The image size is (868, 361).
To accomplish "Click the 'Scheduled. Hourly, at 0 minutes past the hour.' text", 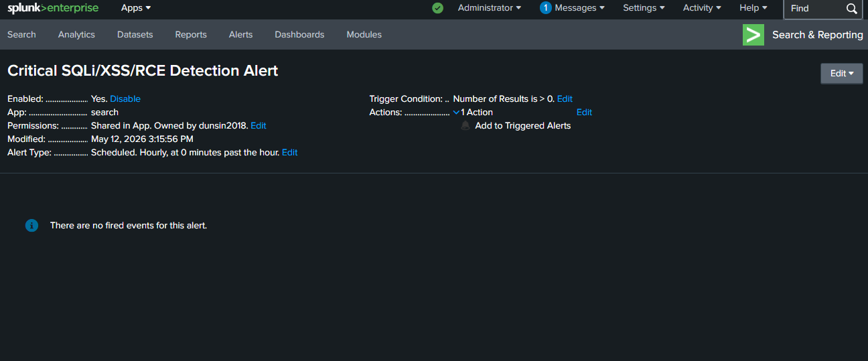I will [185, 153].
